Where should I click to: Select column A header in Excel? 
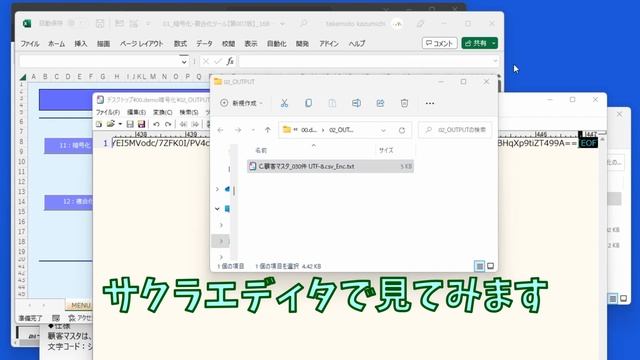(x=33, y=77)
